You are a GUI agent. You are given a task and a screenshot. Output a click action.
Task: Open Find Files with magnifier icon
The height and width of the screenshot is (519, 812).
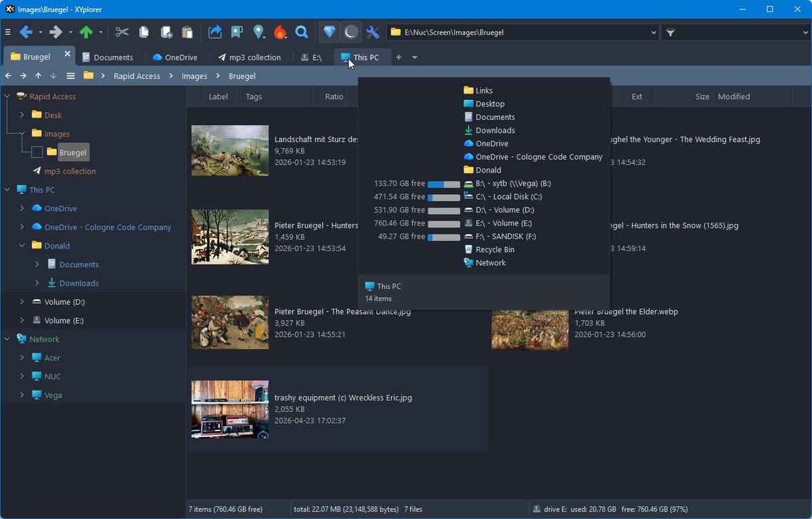pos(302,32)
